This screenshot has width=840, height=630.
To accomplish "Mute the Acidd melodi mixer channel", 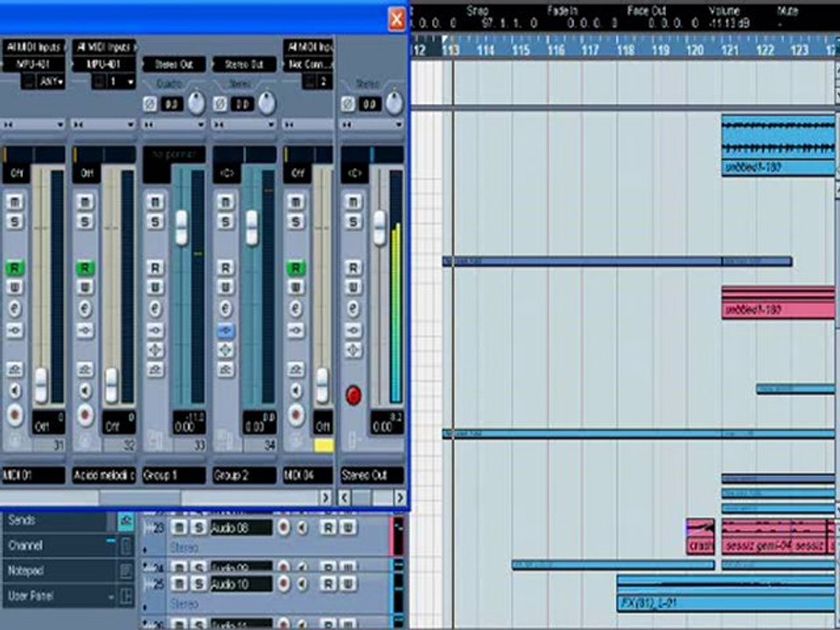I will pos(85,202).
